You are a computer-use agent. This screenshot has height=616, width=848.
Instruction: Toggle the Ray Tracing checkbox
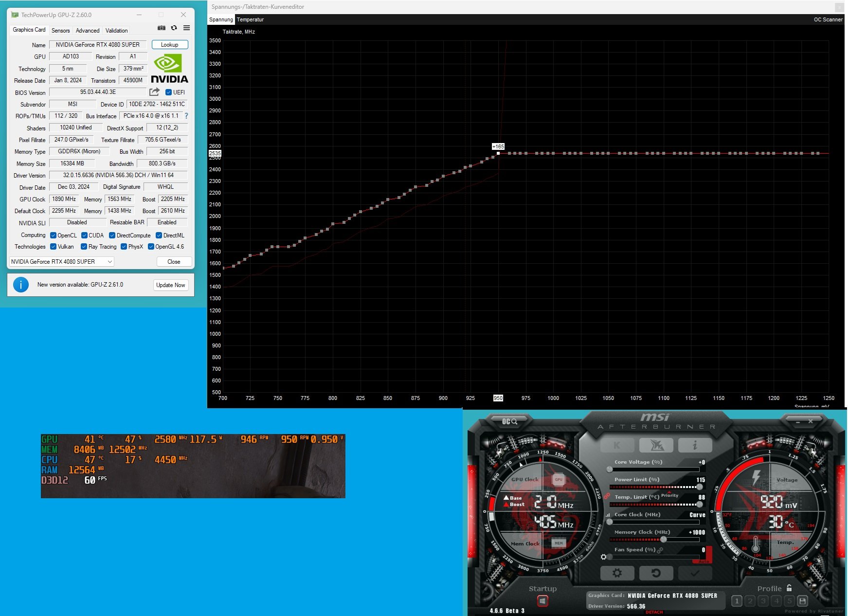tap(84, 247)
